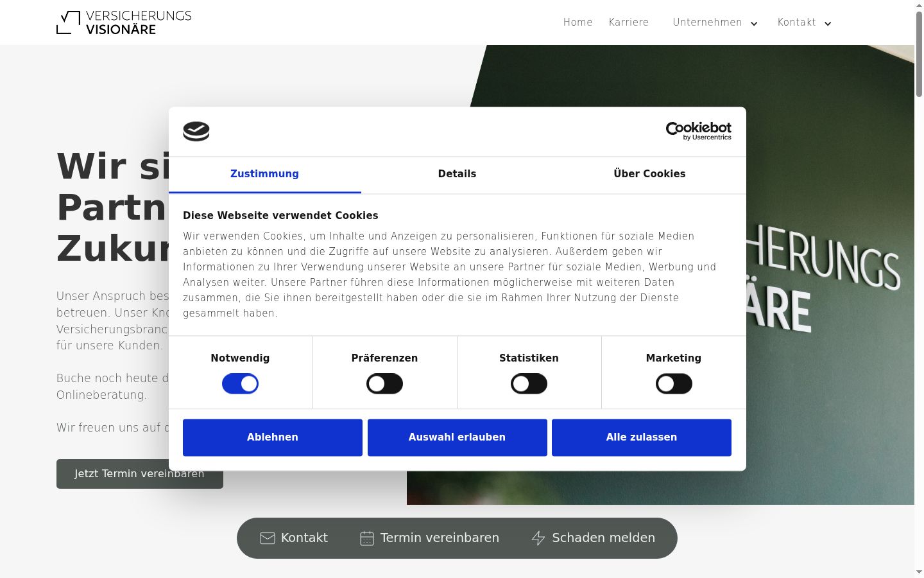The width and height of the screenshot is (924, 578).
Task: Click the page vertical scrollbar thumb
Action: (919, 55)
